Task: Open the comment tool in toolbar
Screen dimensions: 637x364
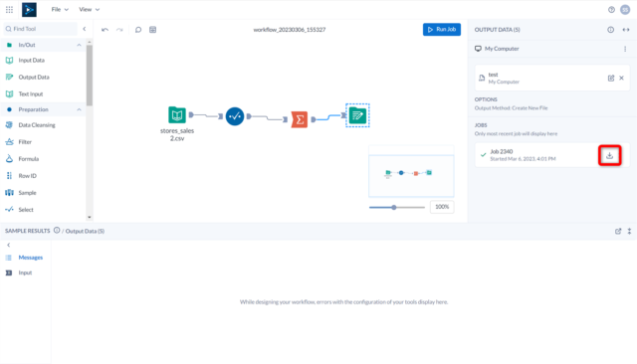Action: point(138,30)
